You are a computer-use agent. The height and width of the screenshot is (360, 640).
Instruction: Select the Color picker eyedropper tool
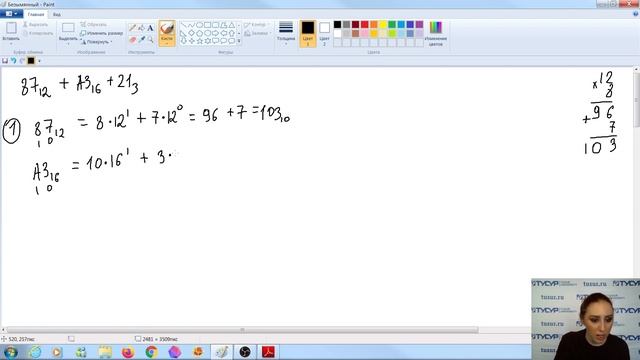(141, 40)
